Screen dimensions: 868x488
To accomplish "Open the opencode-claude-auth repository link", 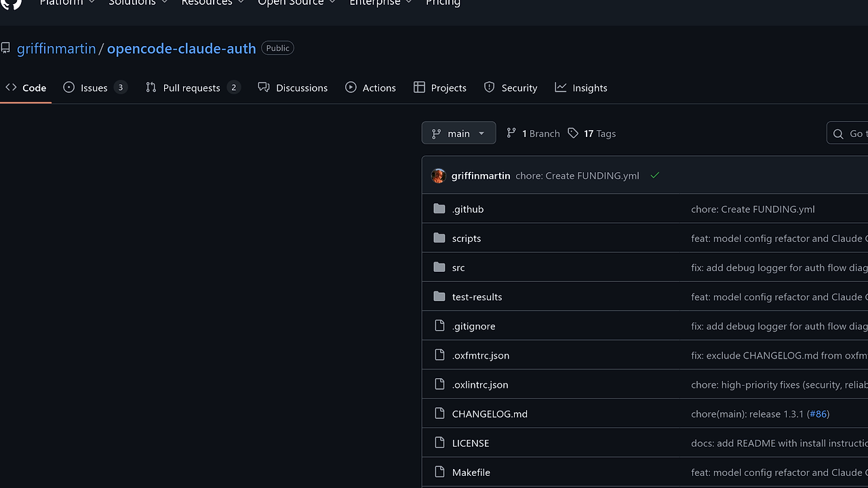I will pos(181,49).
